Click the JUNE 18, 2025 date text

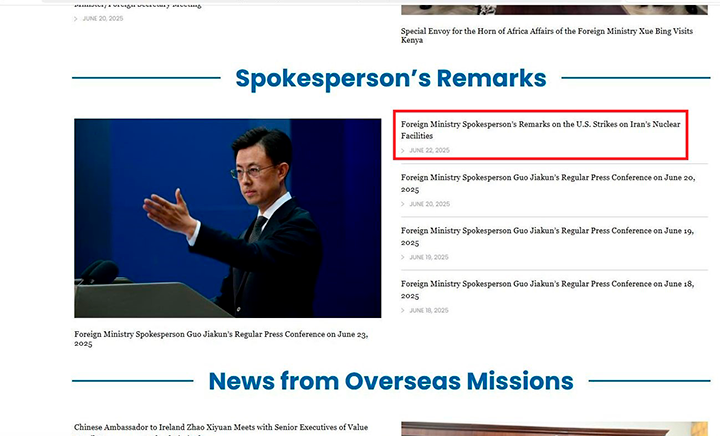click(x=429, y=310)
